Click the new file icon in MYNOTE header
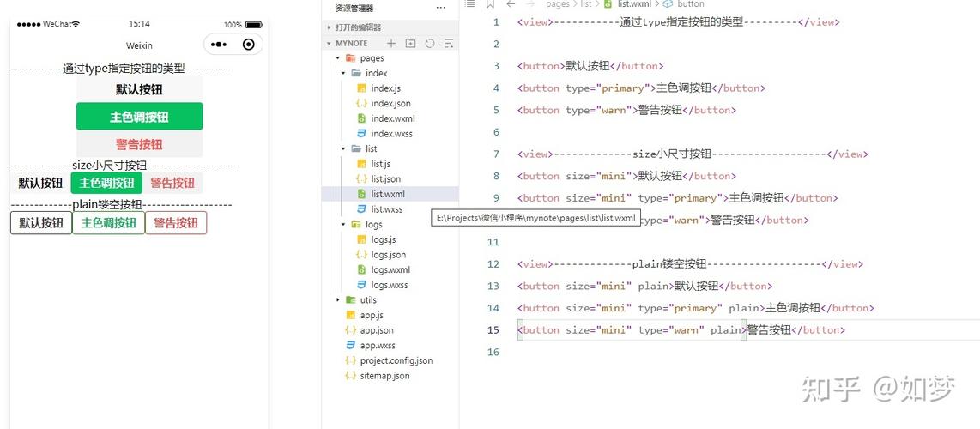Viewport: 980px width, 429px height. [391, 43]
